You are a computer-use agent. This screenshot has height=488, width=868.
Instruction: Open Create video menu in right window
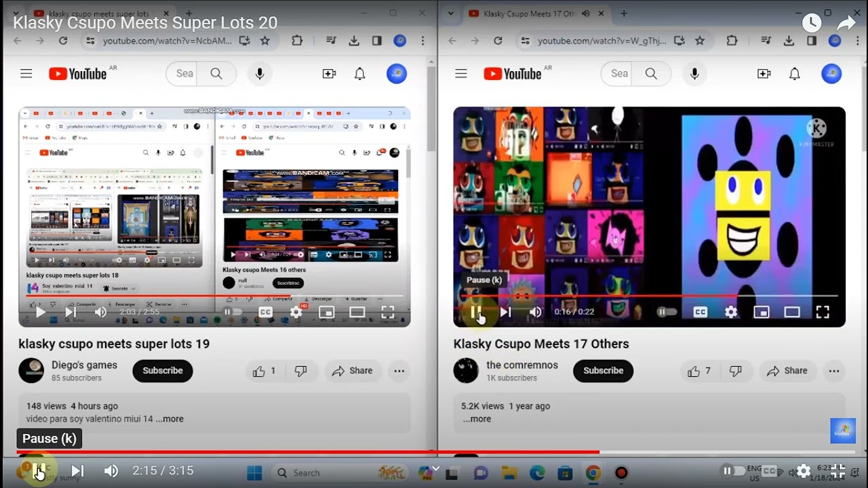pos(764,74)
